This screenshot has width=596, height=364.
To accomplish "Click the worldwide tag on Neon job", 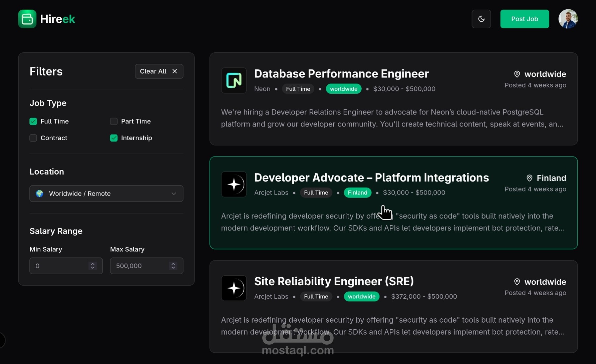I will click(344, 89).
